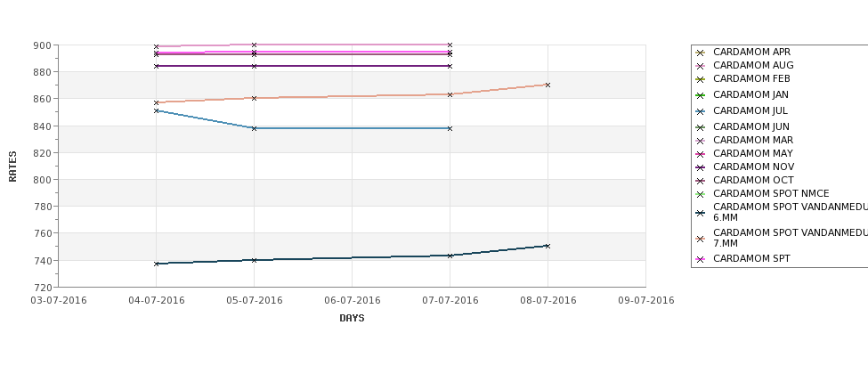Click the DAYS axis title
Image resolution: width=868 pixels, height=382 pixels.
click(352, 318)
